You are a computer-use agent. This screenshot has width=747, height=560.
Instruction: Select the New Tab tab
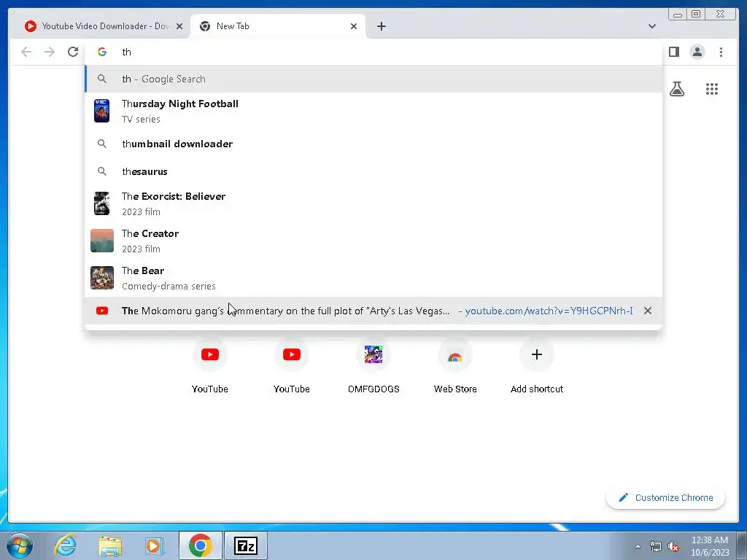tap(278, 26)
